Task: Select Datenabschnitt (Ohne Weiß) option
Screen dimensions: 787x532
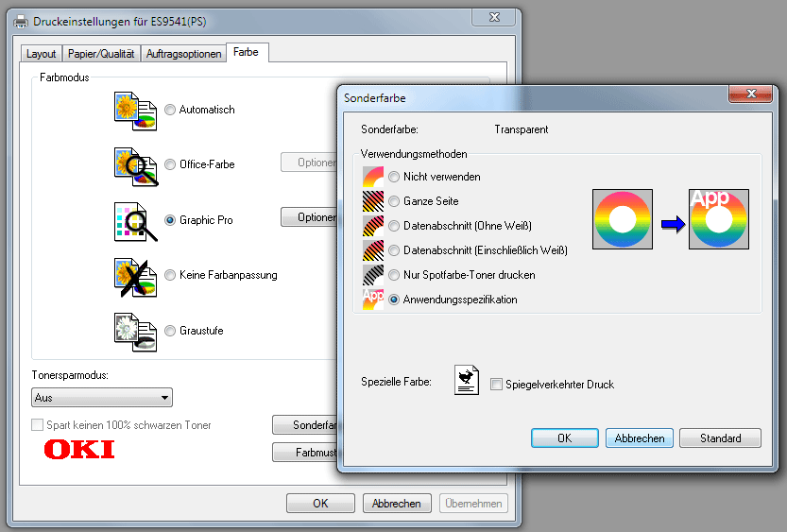Action: (x=394, y=226)
